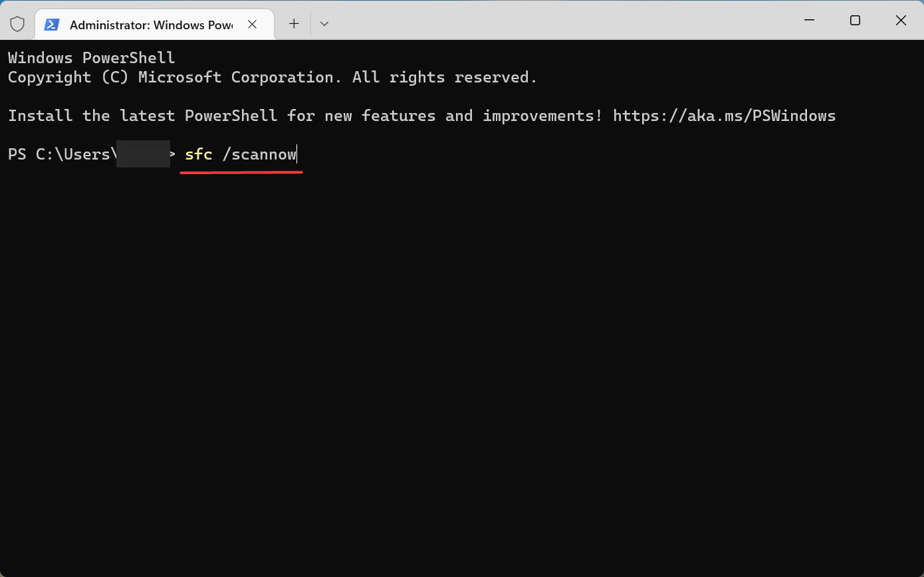This screenshot has height=577, width=924.
Task: Click the yellow sfc command word
Action: click(198, 154)
